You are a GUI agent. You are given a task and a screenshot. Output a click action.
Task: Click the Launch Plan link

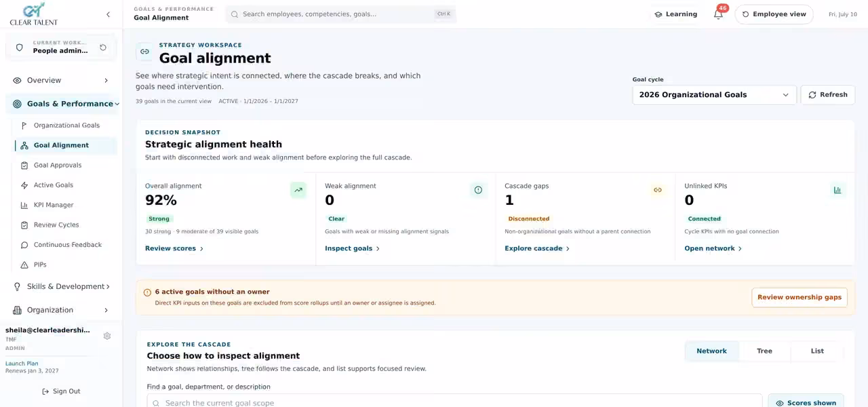point(22,364)
